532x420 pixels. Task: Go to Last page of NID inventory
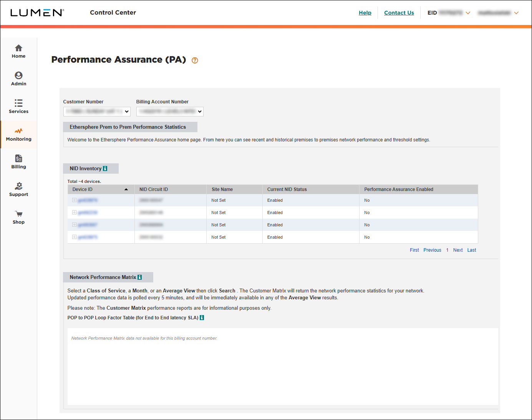click(x=472, y=250)
